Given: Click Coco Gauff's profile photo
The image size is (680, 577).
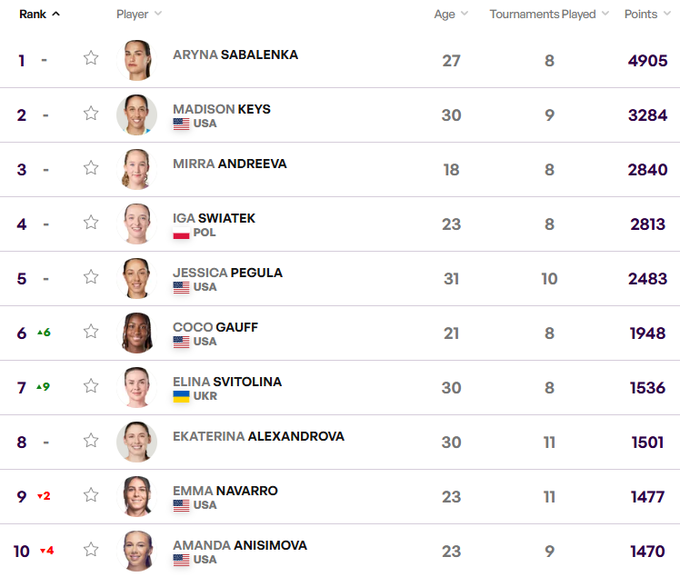Looking at the screenshot, I should pos(137,332).
